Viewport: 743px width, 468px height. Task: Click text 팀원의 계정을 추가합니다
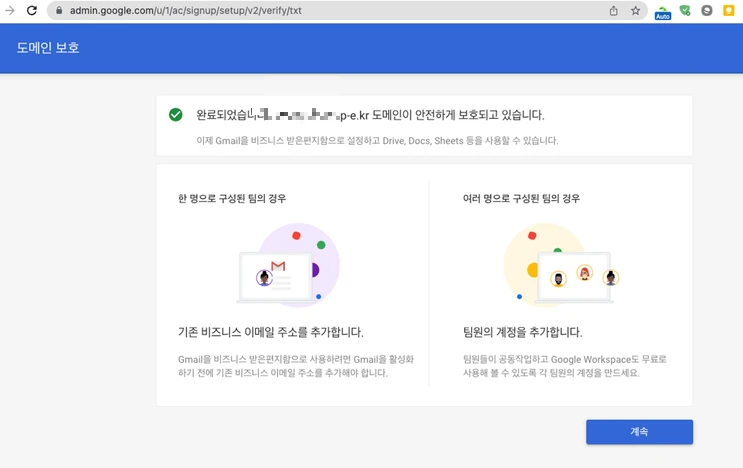523,332
